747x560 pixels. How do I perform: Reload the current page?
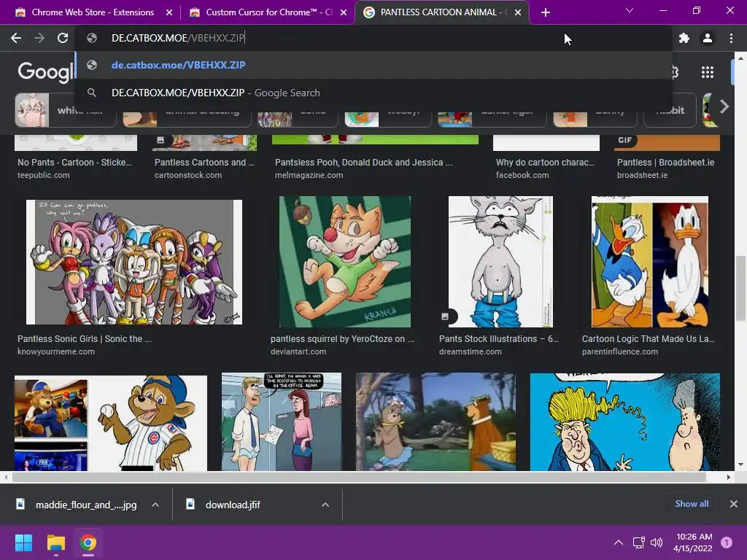(63, 38)
